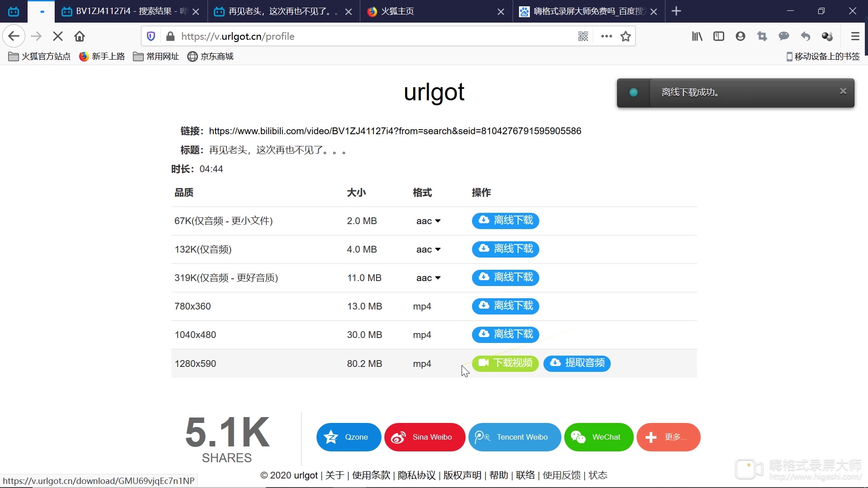Screen dimensions: 868x488
Task: Switch to 嗨格式录屏大师 Baidu tab
Action: tap(589, 11)
